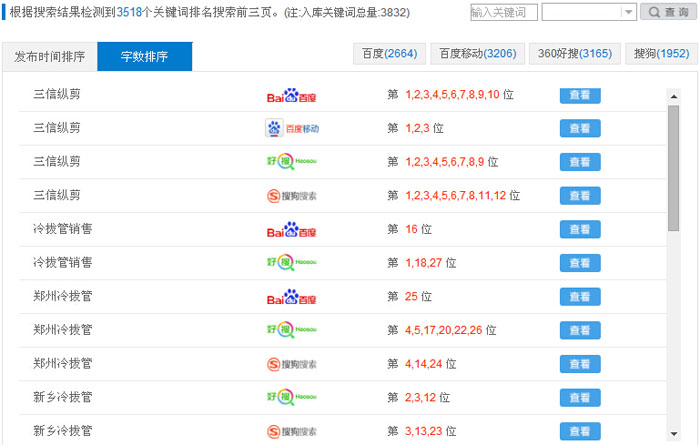Screen dimensions: 700x445
Task: Click 查看 for 郑州冷拔管 ranking 25
Action: tap(580, 297)
